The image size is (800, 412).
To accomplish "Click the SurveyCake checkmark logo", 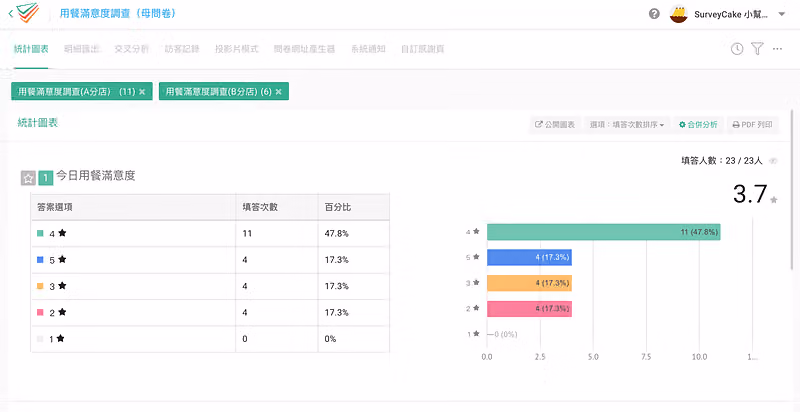I will [28, 12].
